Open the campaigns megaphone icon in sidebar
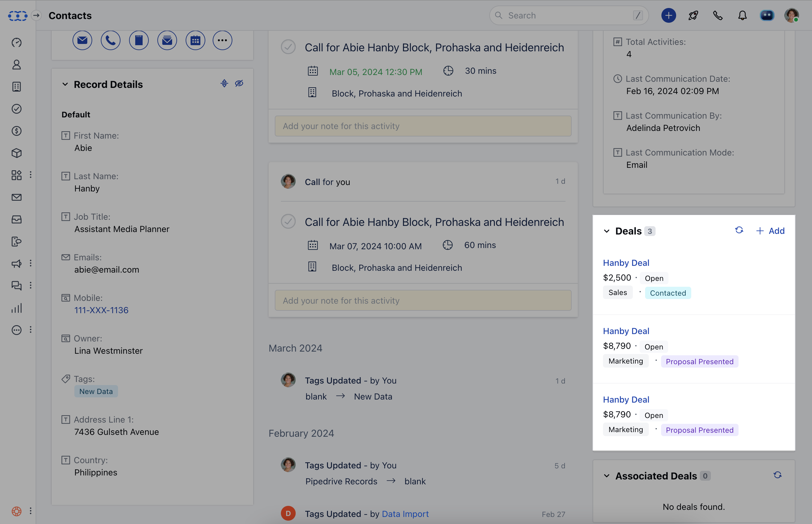The image size is (812, 524). (16, 264)
